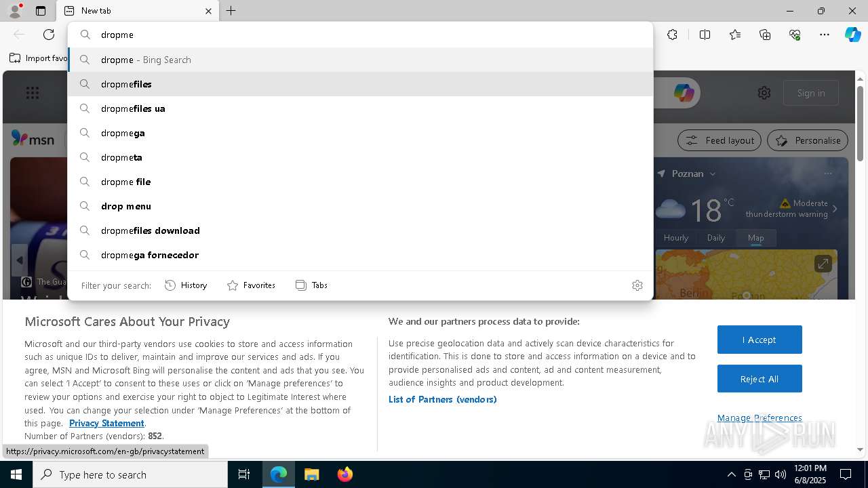
Task: Open the volume speaker tray icon
Action: (781, 474)
